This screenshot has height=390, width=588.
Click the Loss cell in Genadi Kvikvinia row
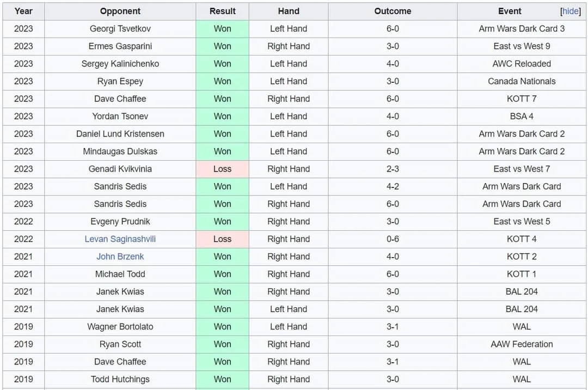[x=222, y=169]
